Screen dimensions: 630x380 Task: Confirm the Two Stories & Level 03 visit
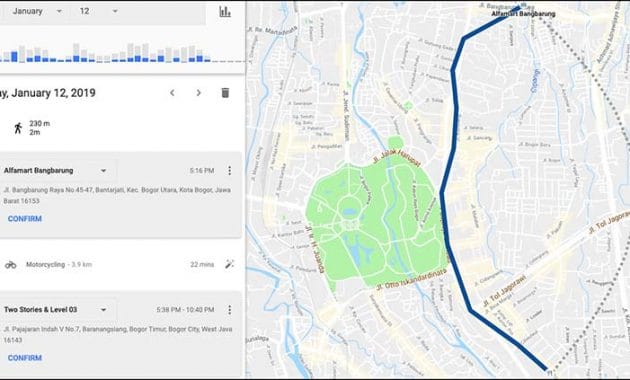[25, 358]
